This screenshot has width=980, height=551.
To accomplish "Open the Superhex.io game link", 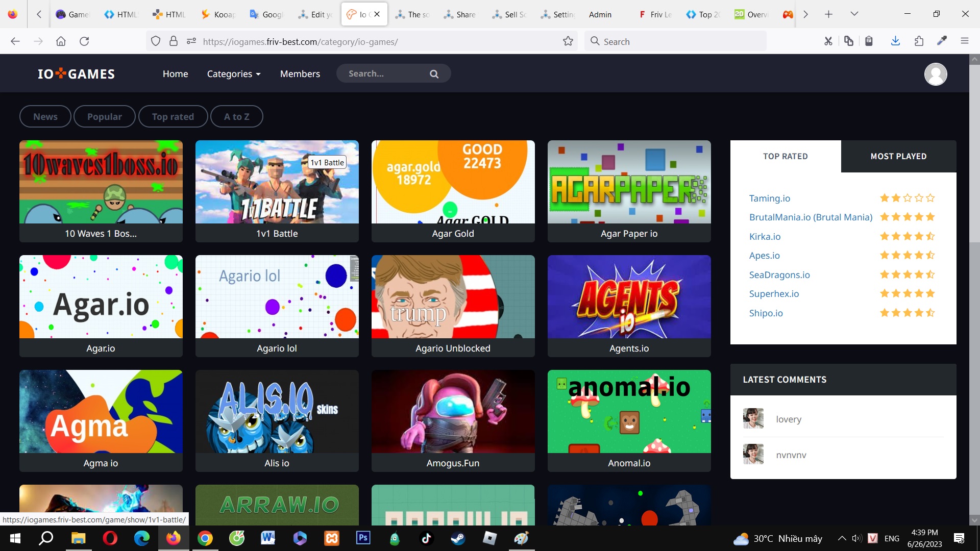I will coord(773,293).
